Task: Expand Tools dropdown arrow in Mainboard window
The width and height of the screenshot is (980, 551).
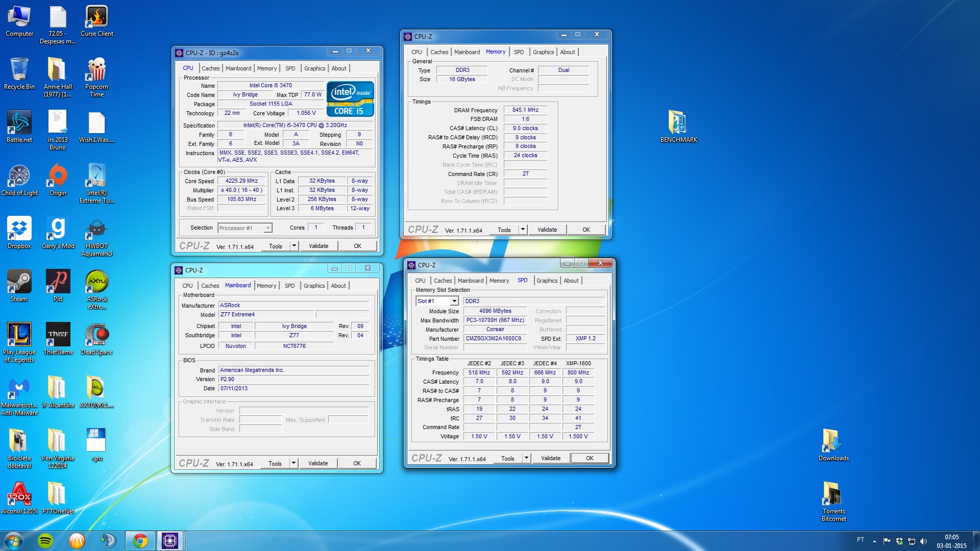Action: click(x=293, y=463)
